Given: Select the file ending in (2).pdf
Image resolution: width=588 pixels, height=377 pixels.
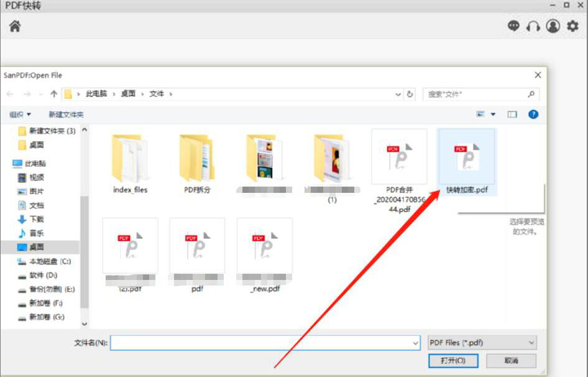Looking at the screenshot, I should click(130, 256).
